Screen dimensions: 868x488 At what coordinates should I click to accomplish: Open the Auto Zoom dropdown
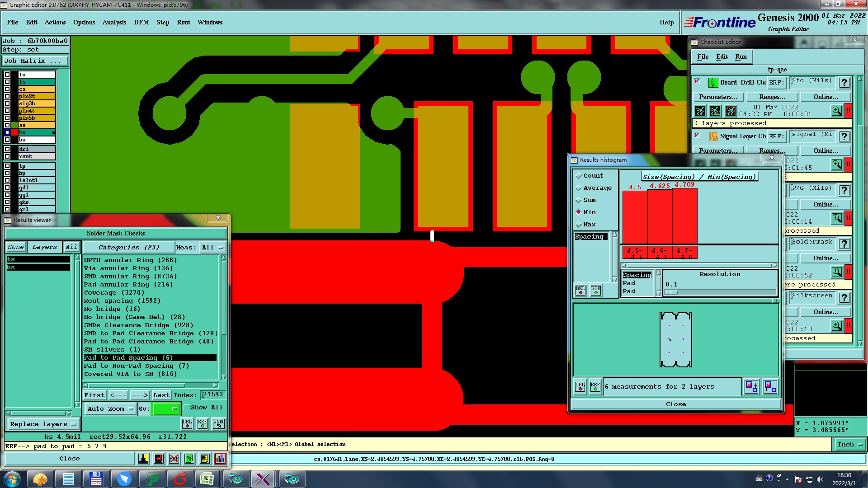[x=110, y=409]
